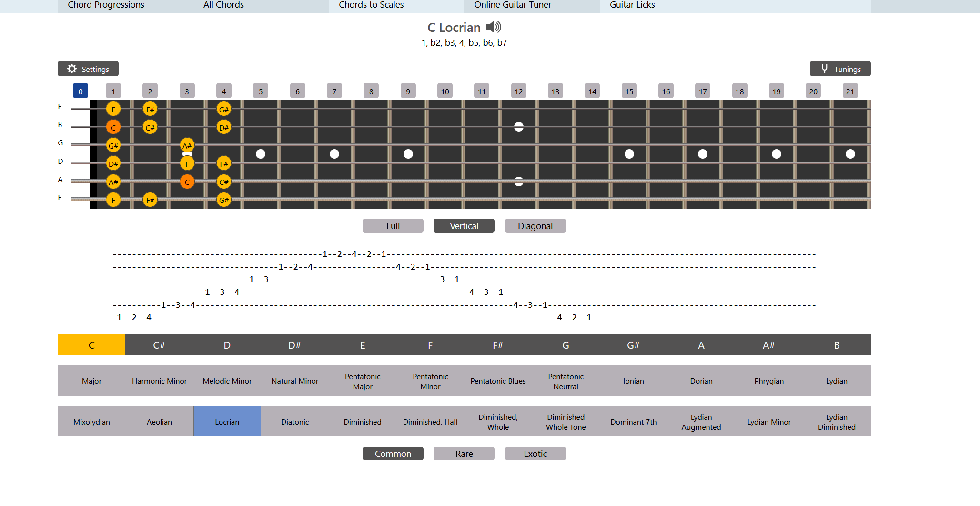Choose the Lydian Augmented scale

[701, 422]
